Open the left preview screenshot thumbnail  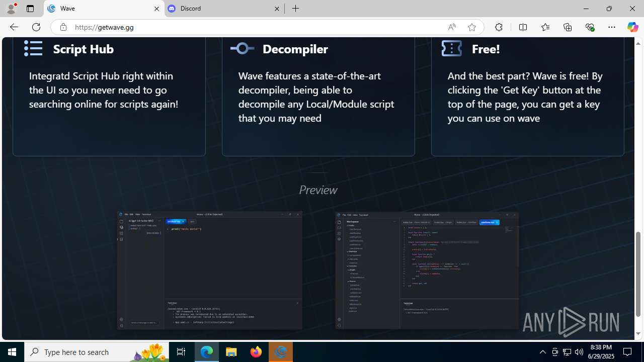[210, 270]
